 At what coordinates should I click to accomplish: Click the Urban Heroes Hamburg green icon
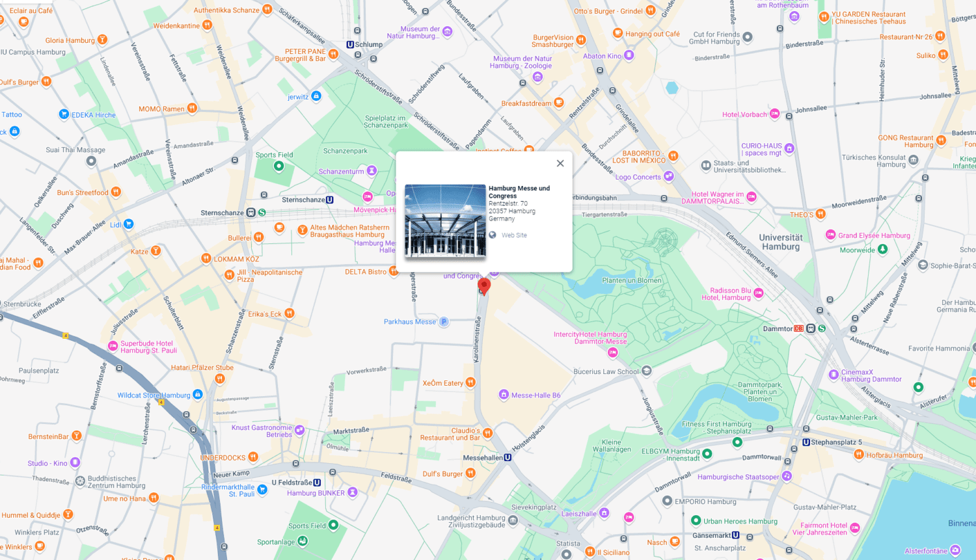(696, 520)
